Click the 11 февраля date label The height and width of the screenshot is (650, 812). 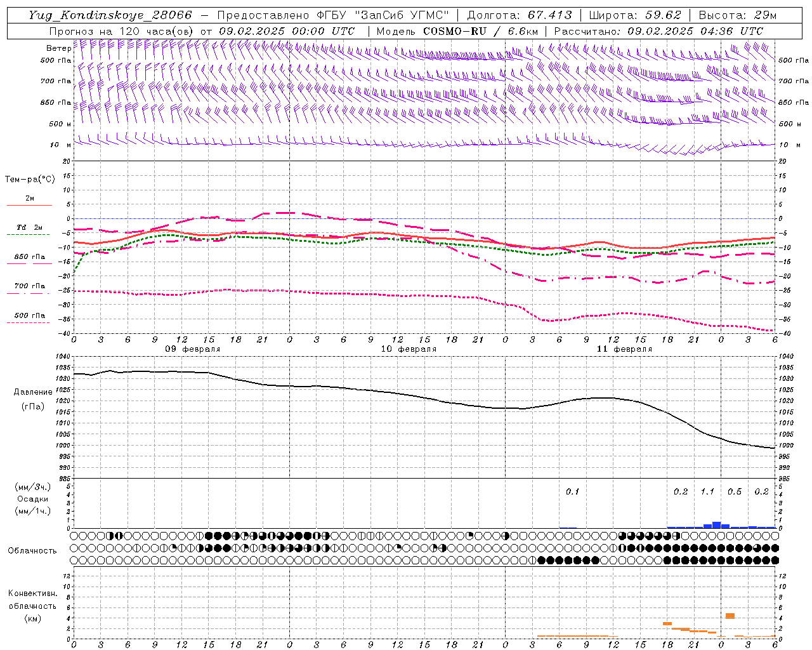[x=624, y=349]
